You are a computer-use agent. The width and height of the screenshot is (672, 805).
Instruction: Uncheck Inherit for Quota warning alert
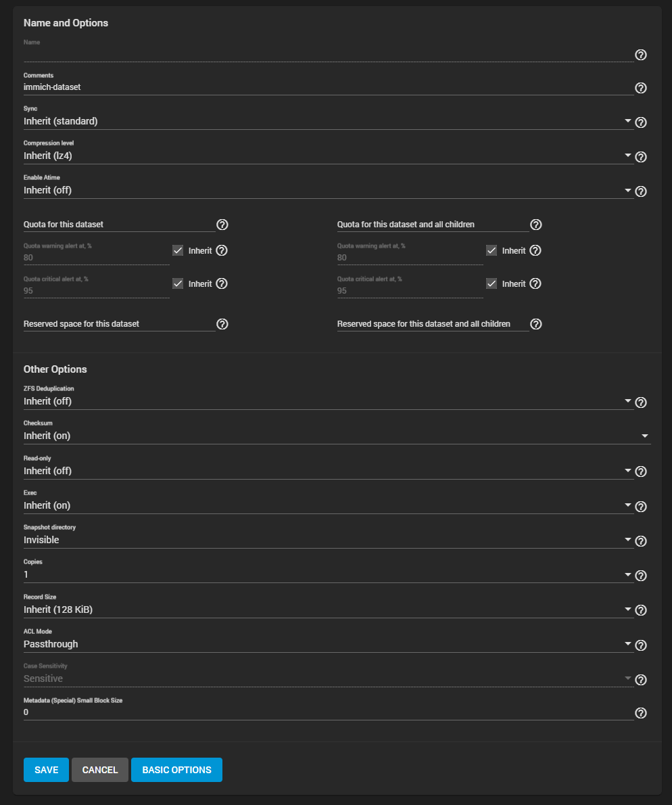tap(177, 250)
